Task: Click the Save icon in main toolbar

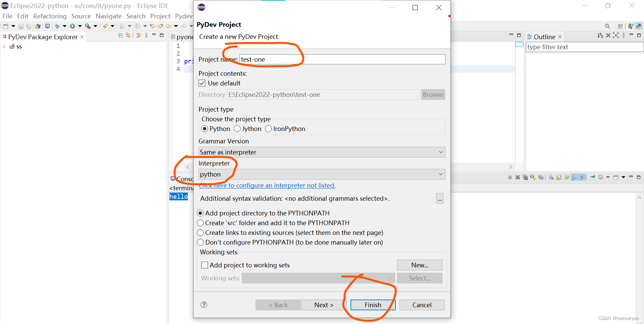Action: tap(21, 26)
